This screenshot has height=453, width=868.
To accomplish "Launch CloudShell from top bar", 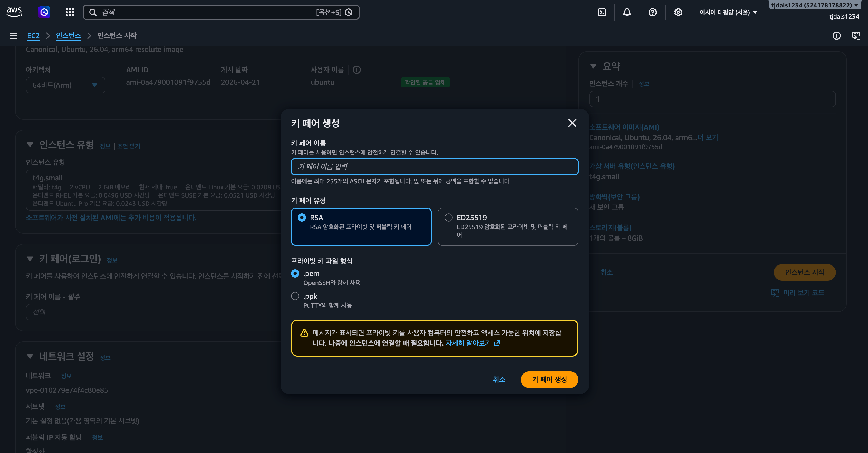I will 602,12.
